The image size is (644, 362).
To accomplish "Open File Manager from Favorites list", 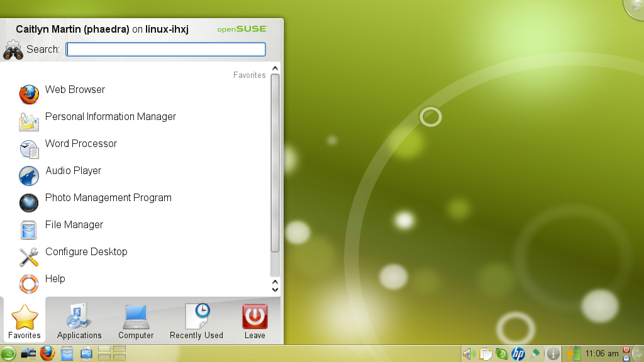I will 74,226.
